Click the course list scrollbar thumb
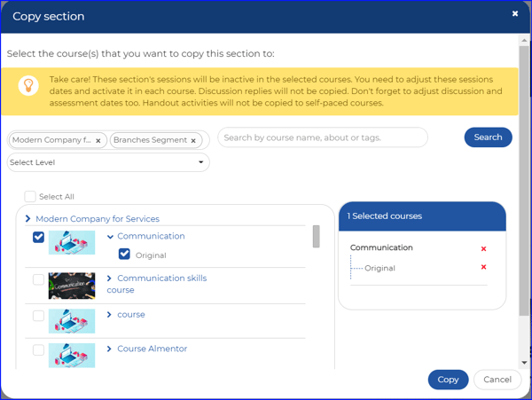Image resolution: width=532 pixels, height=400 pixels. coord(316,237)
